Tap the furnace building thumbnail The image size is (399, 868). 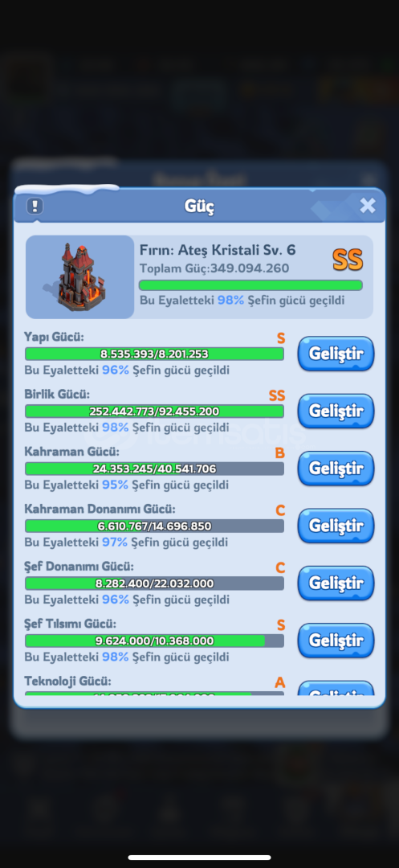(80, 277)
